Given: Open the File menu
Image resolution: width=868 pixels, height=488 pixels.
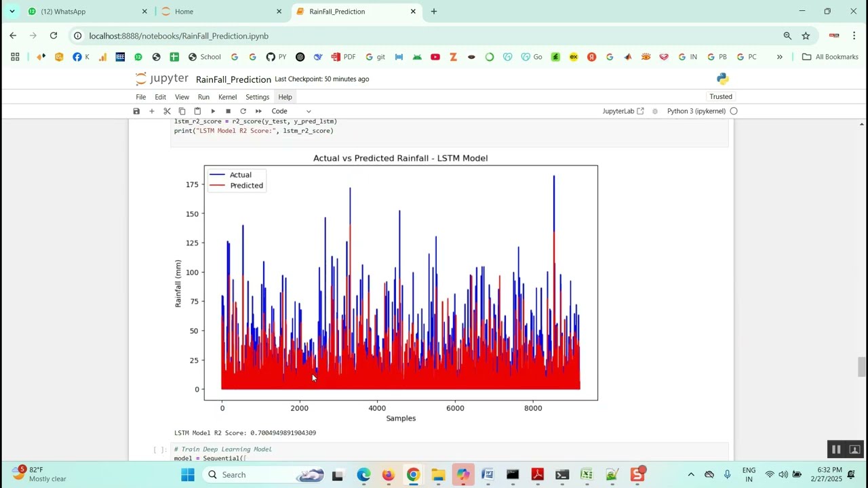Looking at the screenshot, I should click(140, 97).
